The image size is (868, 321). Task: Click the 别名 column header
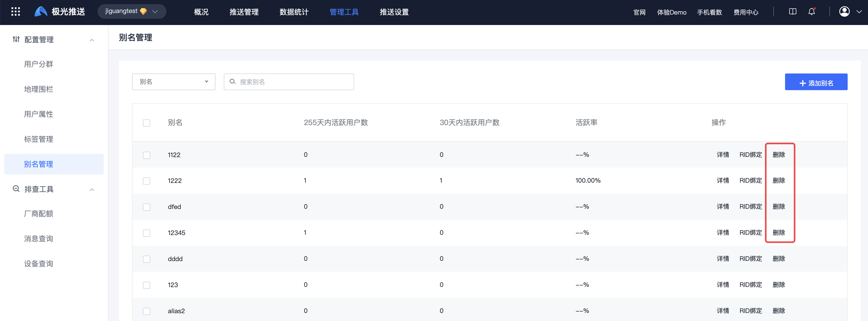[175, 122]
